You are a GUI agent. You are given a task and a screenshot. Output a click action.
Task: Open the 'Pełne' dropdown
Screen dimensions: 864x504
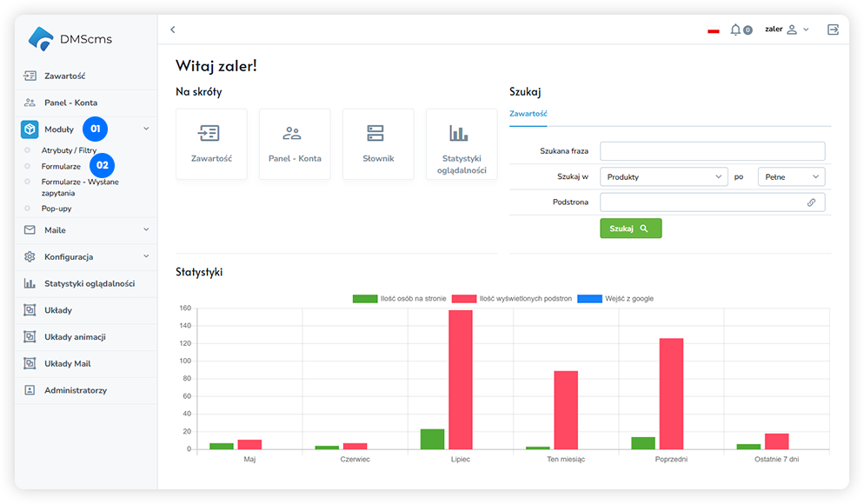coord(791,177)
